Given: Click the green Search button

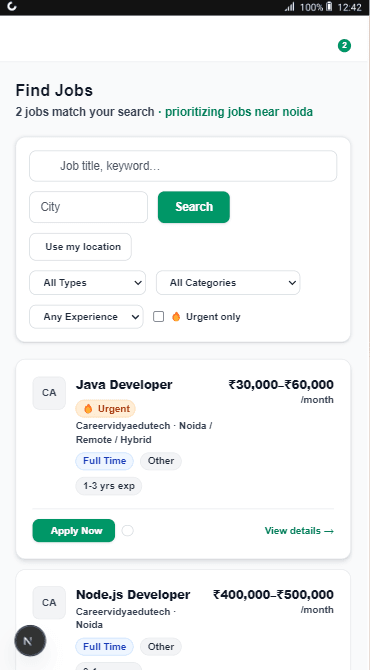Looking at the screenshot, I should click(194, 207).
